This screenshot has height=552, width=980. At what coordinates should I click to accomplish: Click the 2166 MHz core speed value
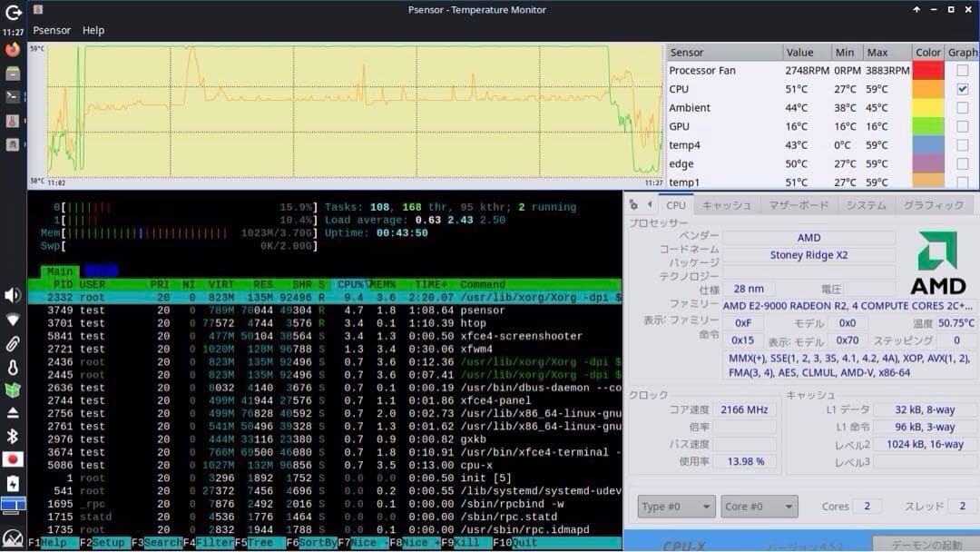744,410
